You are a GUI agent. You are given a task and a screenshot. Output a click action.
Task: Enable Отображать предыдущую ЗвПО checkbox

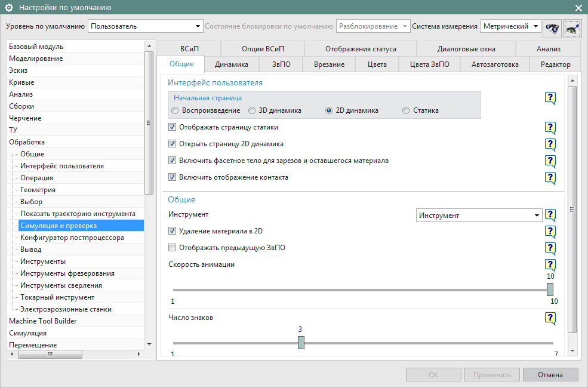pyautogui.click(x=173, y=248)
